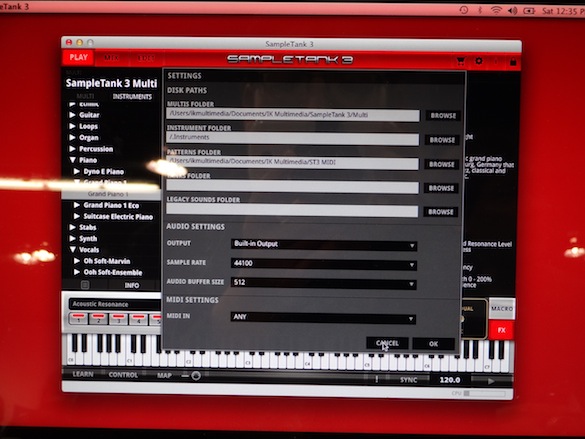Image resolution: width=585 pixels, height=439 pixels.
Task: Toggle macro button 2
Action: [98, 319]
